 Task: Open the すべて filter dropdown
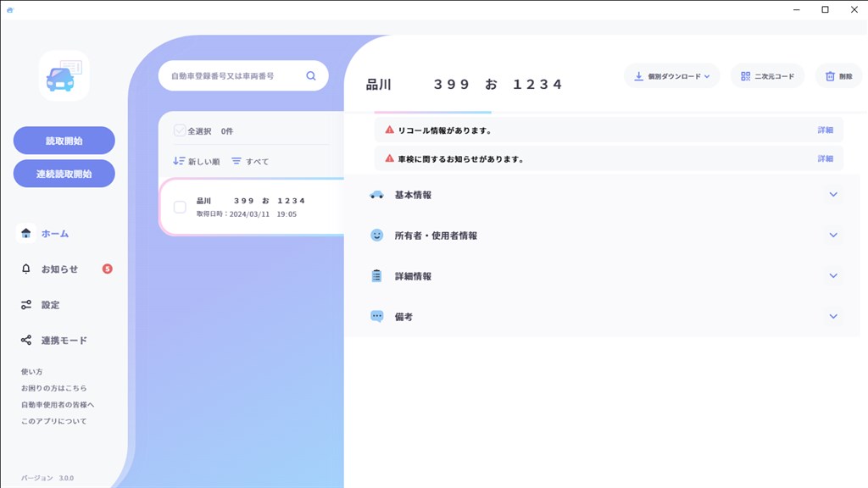click(250, 161)
